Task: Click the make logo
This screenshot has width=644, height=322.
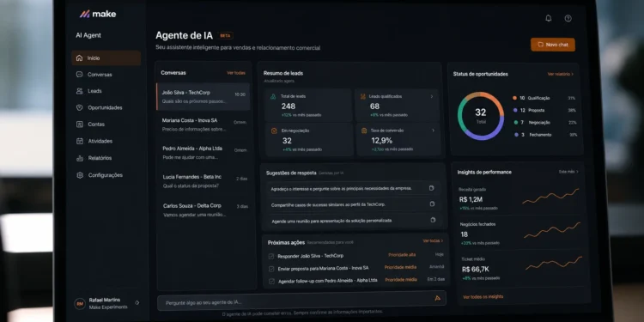Action: [x=98, y=14]
